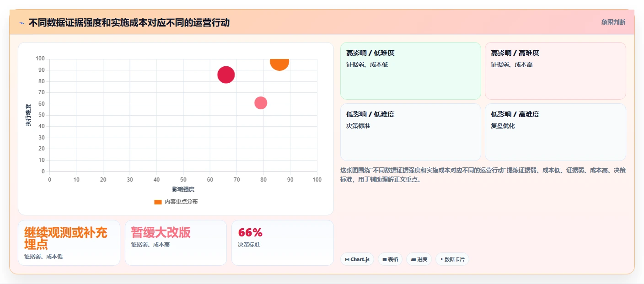Click the orange bubble in the chart
The width and height of the screenshot is (644, 284).
click(x=279, y=64)
